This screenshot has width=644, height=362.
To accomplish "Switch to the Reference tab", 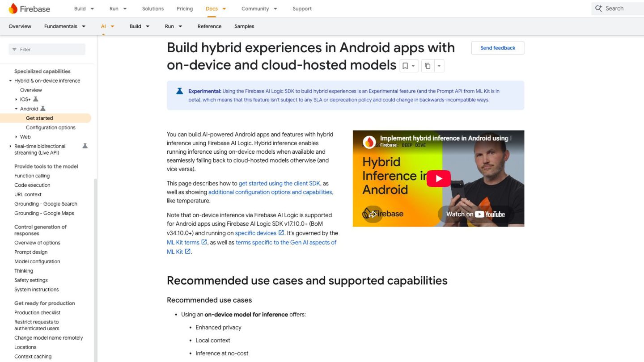I will tap(209, 26).
